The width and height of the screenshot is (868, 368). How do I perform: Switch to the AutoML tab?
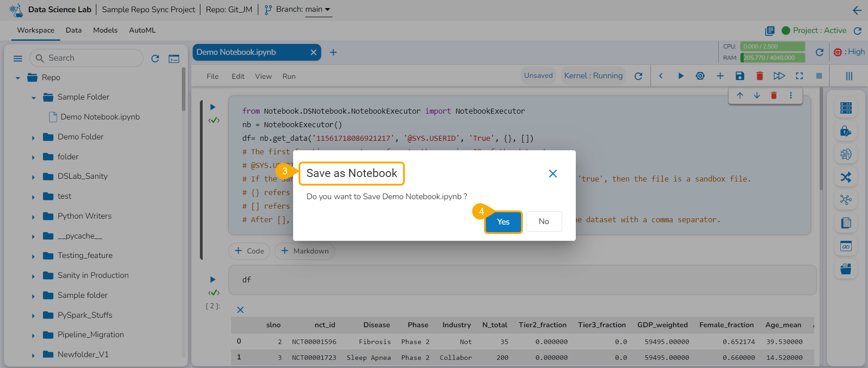[x=142, y=30]
